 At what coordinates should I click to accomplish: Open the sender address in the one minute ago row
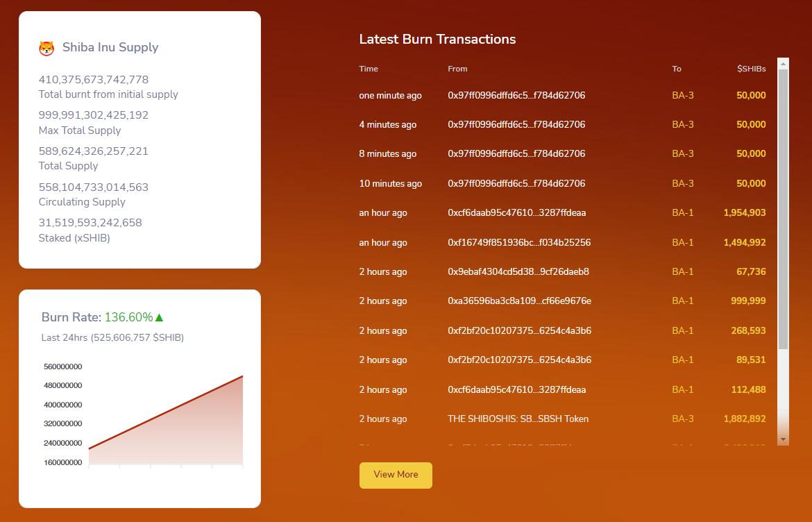(x=516, y=95)
